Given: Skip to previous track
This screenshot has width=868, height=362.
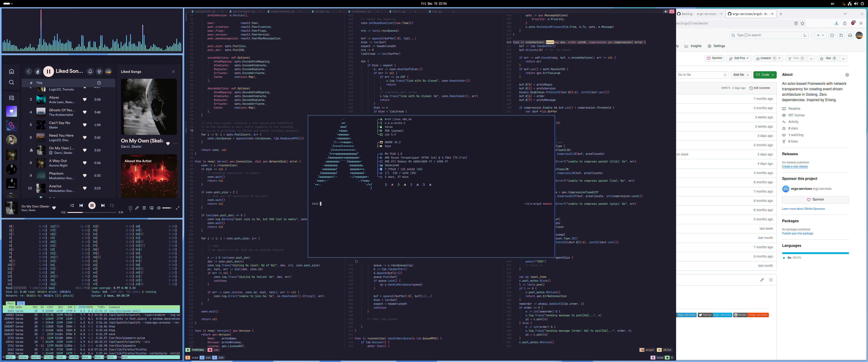Looking at the screenshot, I should coord(81,205).
